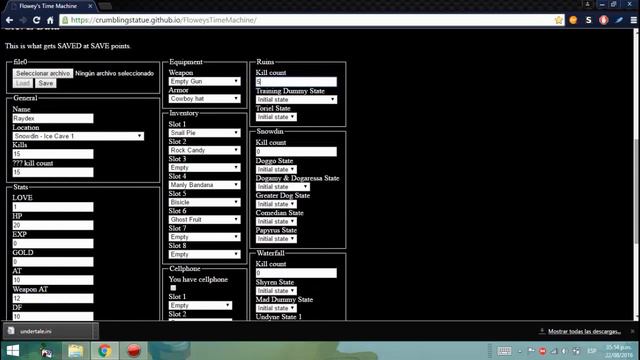Viewport: 640px width, 360px height.
Task: Click the Snowdin Kill count field
Action: [296, 152]
